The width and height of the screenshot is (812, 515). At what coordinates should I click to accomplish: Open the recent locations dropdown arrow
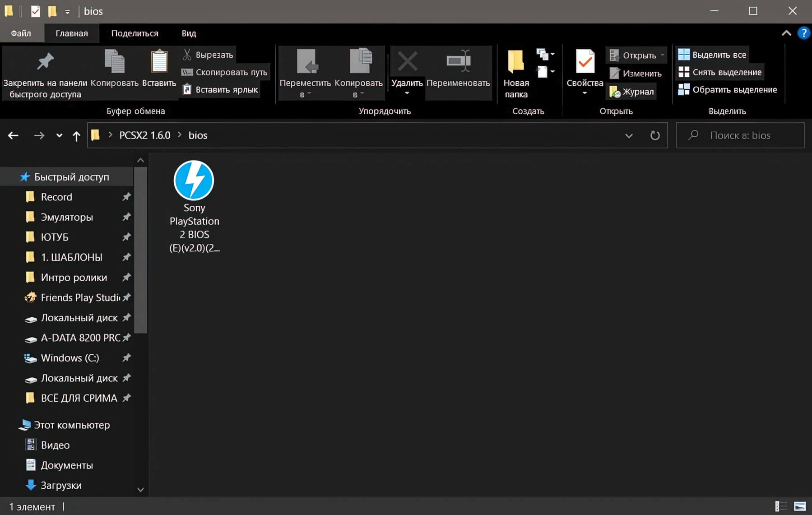[x=59, y=135]
